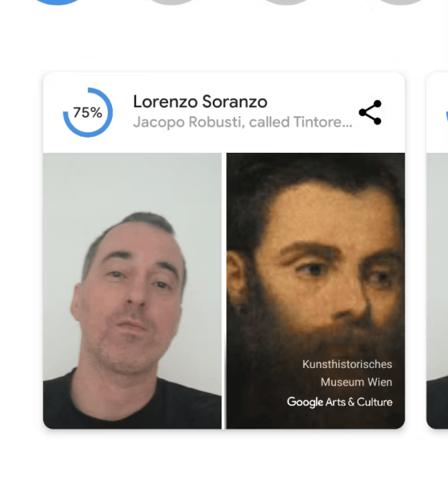Tap the 75% match progress ring
Screen dimensions: 448x480
click(88, 112)
